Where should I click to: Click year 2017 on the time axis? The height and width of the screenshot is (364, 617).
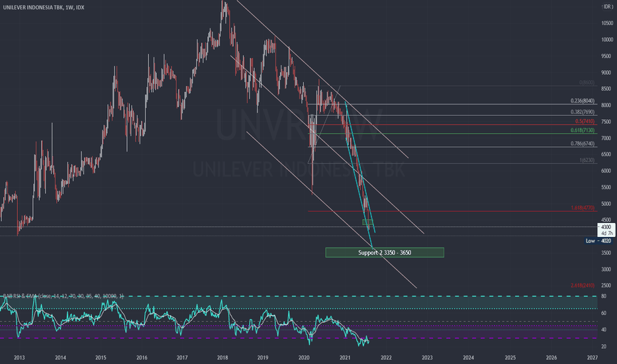[x=182, y=357]
